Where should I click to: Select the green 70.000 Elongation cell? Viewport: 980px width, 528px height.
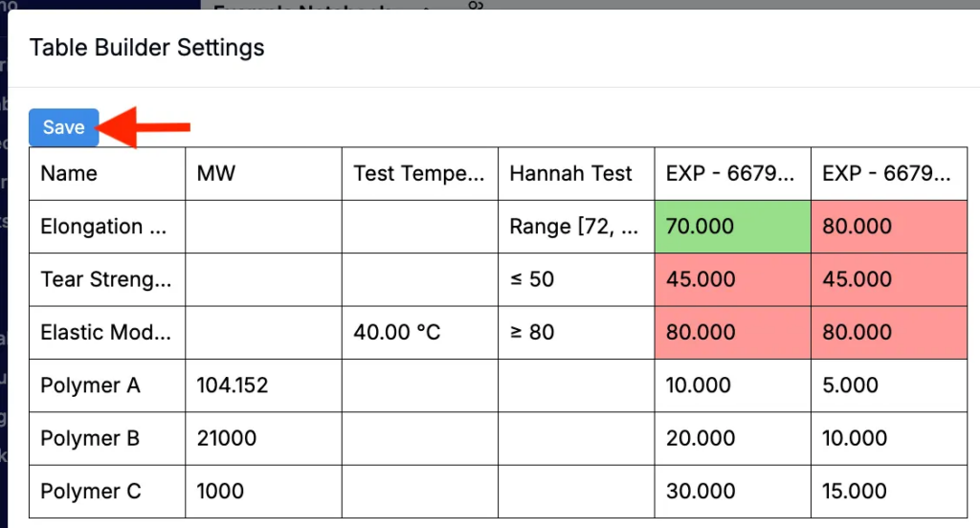(x=732, y=227)
